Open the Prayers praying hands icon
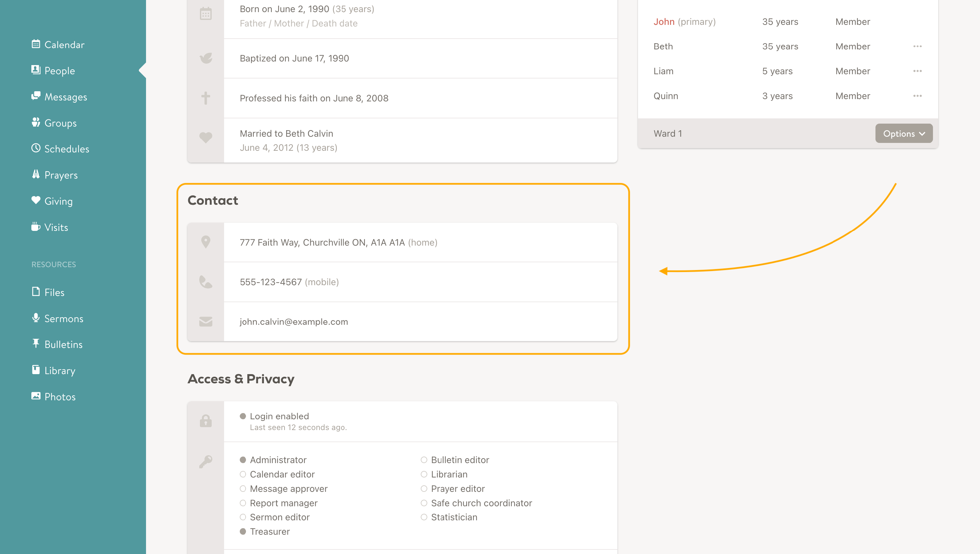Viewport: 980px width, 554px height. 36,174
